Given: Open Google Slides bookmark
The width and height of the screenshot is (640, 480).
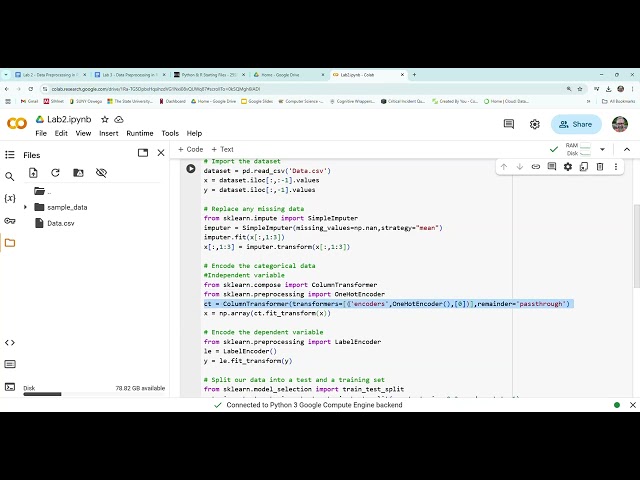Looking at the screenshot, I should coord(257,101).
